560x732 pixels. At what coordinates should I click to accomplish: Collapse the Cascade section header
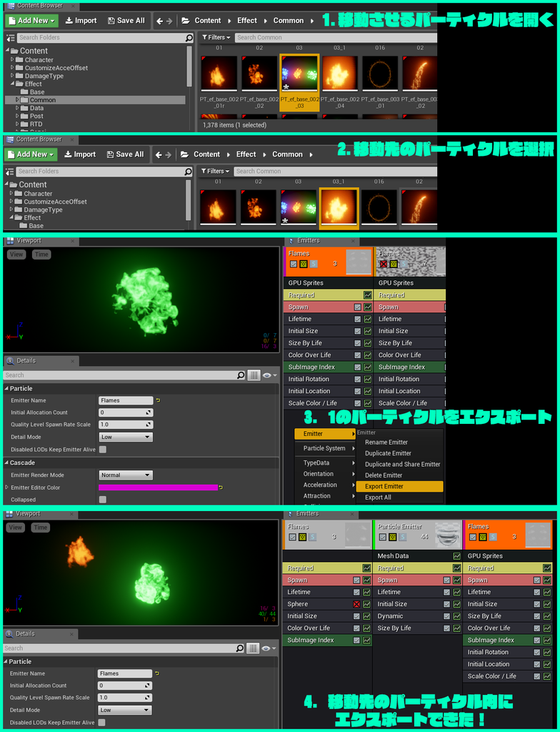point(6,463)
